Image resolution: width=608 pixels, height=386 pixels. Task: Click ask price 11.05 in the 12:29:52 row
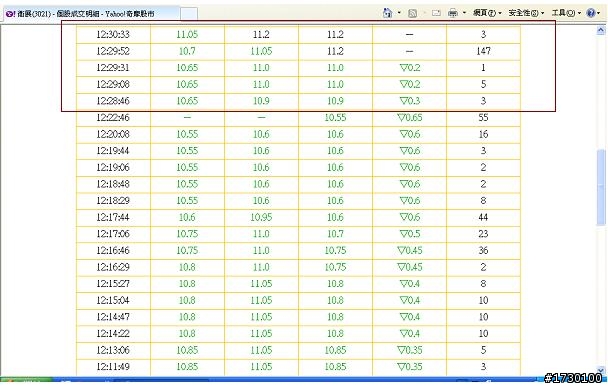tap(261, 51)
